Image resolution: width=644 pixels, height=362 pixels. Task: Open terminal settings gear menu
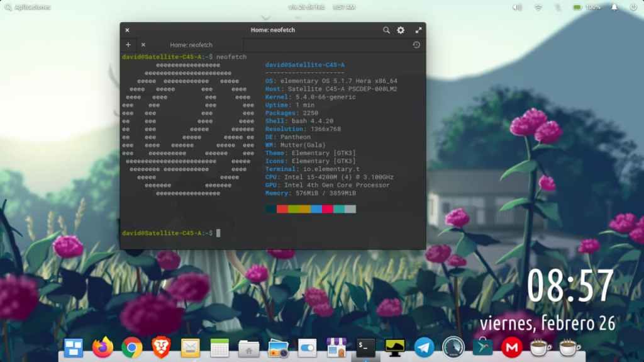tap(401, 30)
